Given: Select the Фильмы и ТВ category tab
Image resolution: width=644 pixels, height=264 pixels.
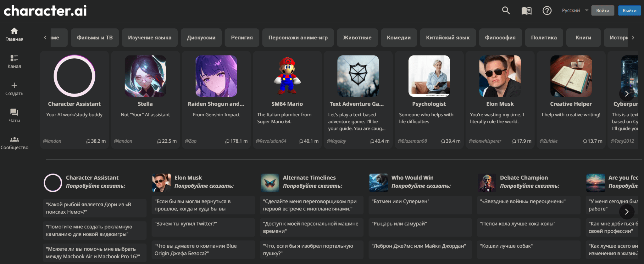Looking at the screenshot, I should point(95,37).
